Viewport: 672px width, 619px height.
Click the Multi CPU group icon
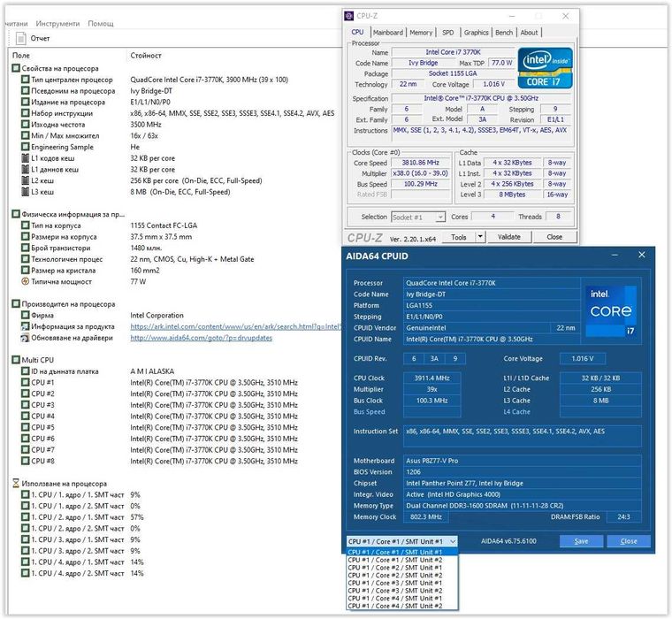coord(16,360)
